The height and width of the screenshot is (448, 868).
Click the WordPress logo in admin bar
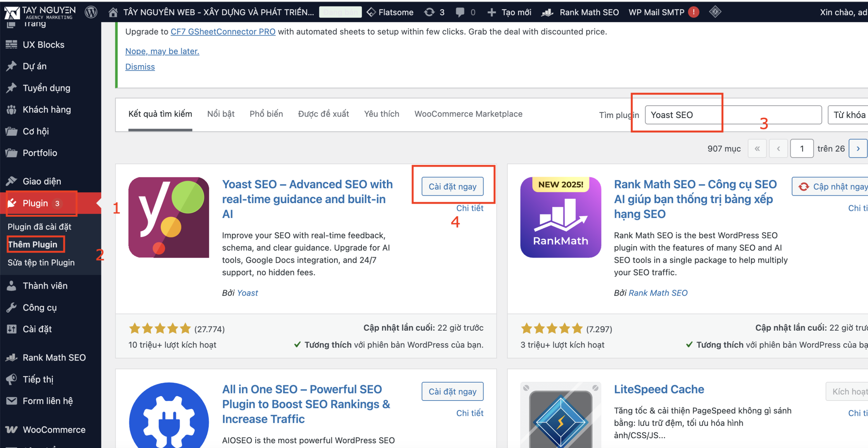[91, 12]
